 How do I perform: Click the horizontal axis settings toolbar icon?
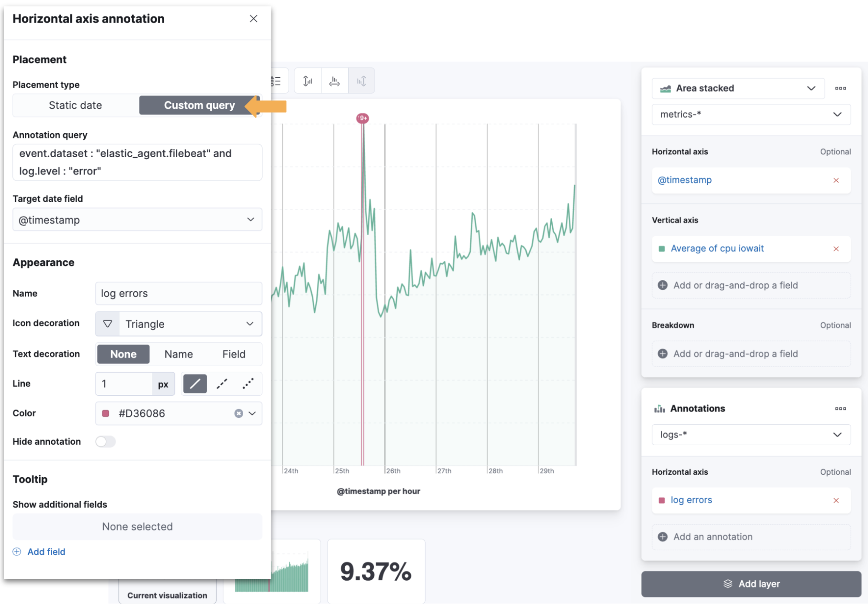click(334, 80)
